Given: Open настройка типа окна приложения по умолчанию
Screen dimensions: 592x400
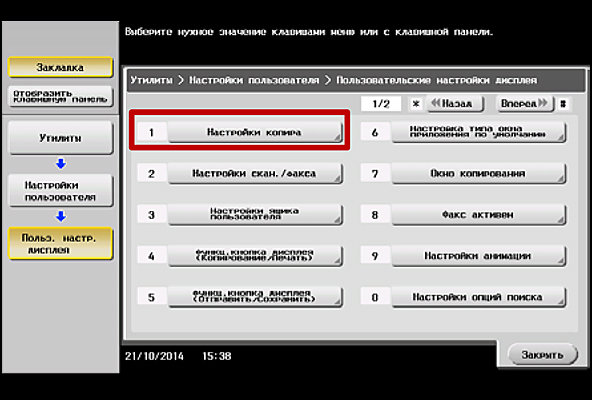Looking at the screenshot, I should click(478, 132).
